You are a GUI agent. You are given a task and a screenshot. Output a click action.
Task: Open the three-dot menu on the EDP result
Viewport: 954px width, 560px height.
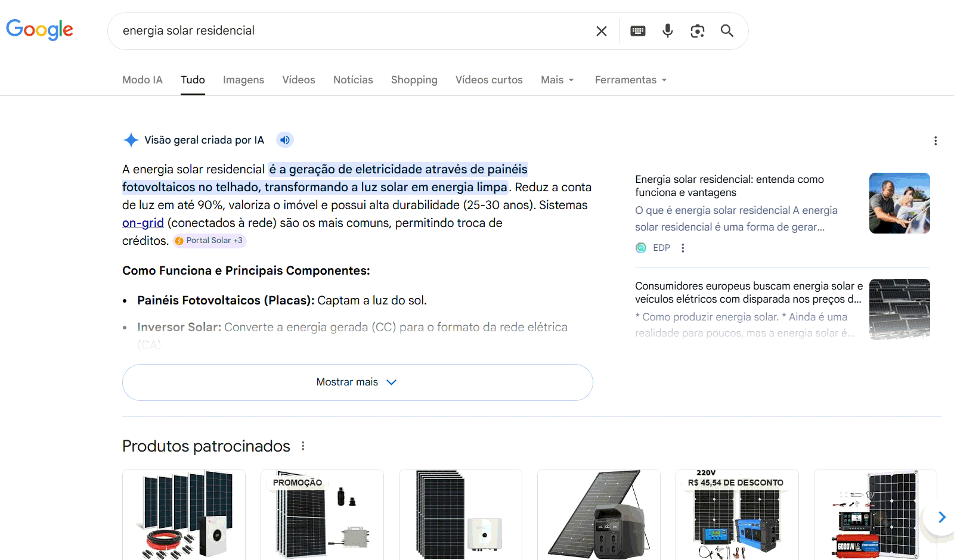coord(683,248)
